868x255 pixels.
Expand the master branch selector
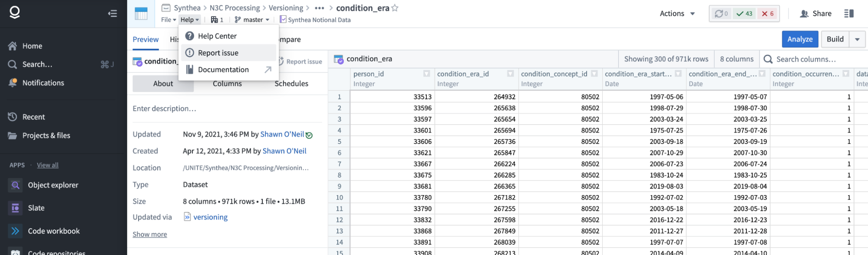click(252, 20)
